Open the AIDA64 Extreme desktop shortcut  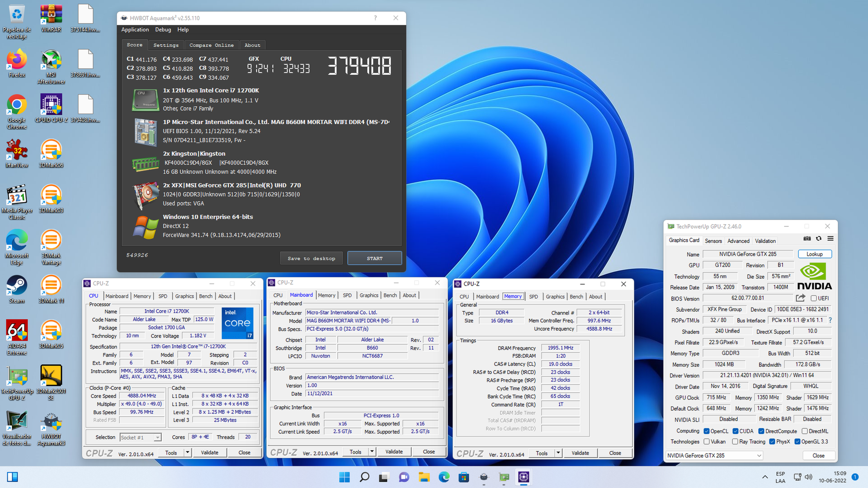[17, 338]
